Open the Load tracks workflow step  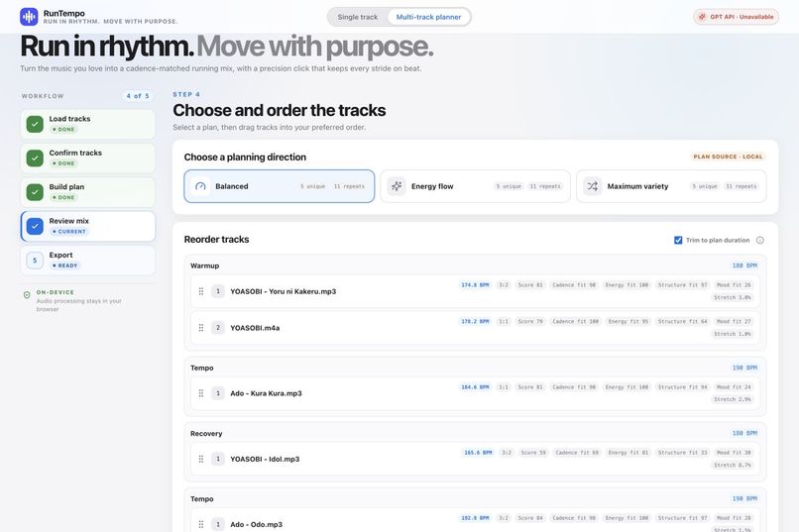(87, 124)
